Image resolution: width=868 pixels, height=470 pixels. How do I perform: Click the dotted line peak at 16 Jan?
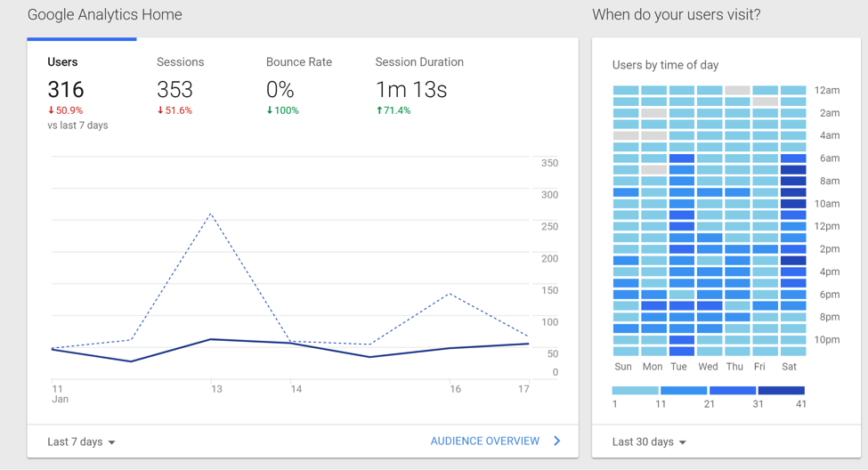(450, 294)
